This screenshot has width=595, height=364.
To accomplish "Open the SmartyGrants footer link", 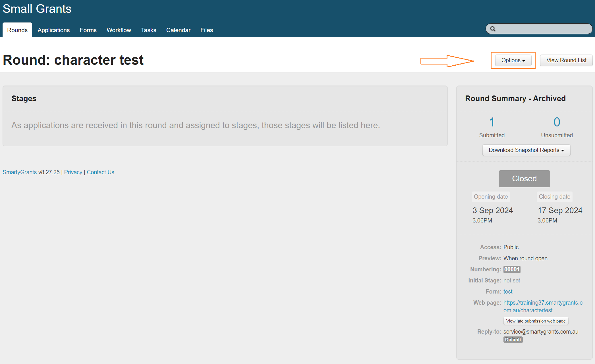I will click(20, 172).
